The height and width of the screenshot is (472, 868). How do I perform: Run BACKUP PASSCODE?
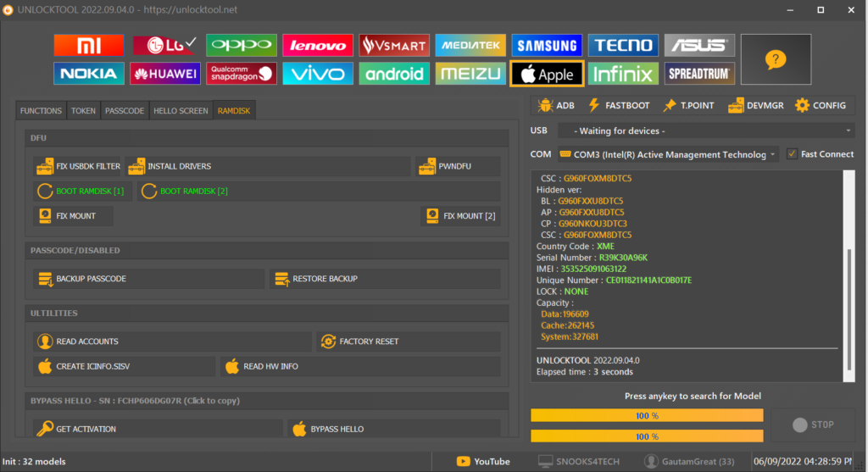click(x=148, y=278)
